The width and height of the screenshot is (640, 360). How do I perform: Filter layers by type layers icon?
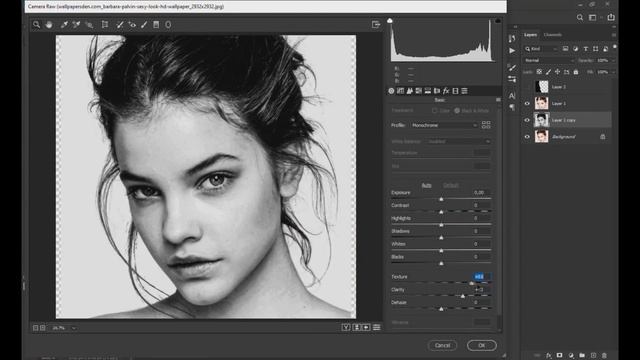tap(586, 49)
